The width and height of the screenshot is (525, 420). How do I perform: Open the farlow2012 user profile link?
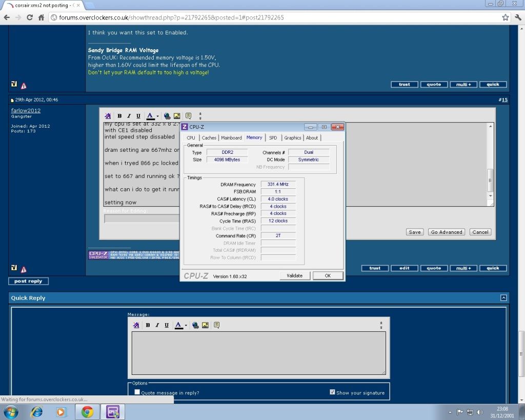point(26,111)
